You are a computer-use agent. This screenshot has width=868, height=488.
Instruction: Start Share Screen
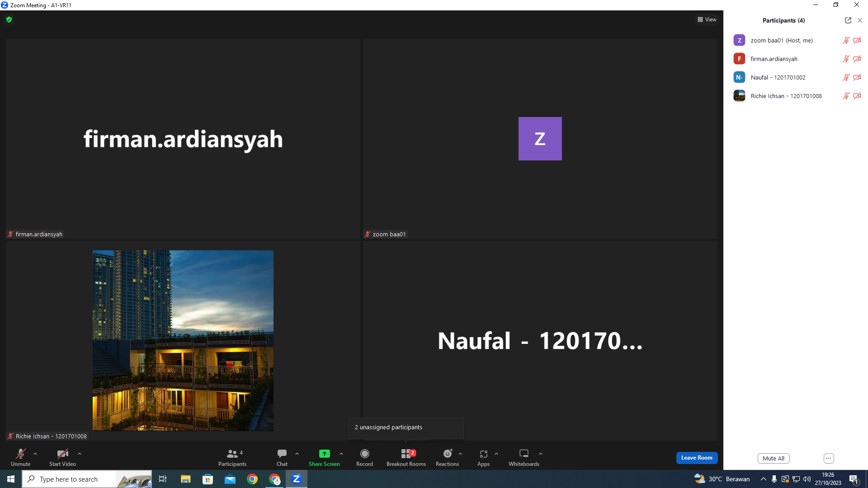[324, 457]
